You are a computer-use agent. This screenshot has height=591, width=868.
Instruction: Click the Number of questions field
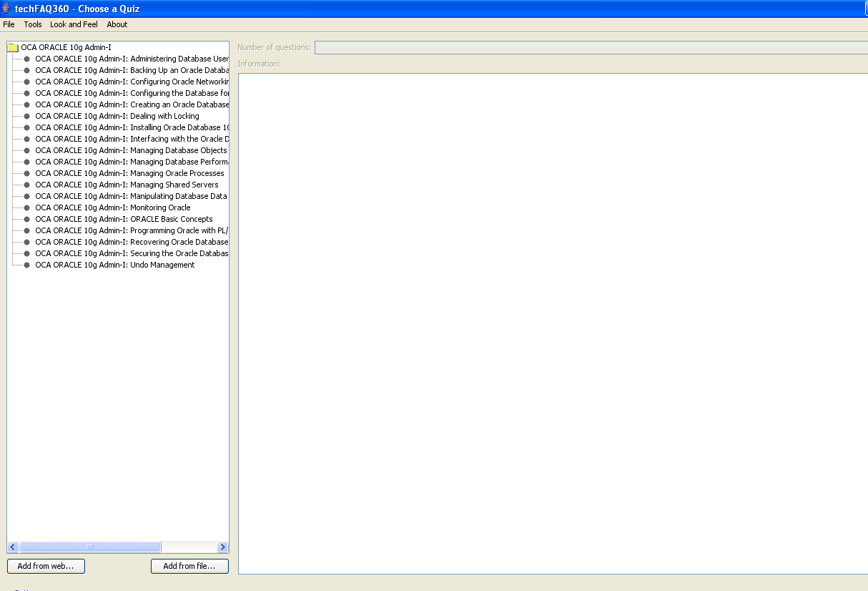tap(591, 47)
